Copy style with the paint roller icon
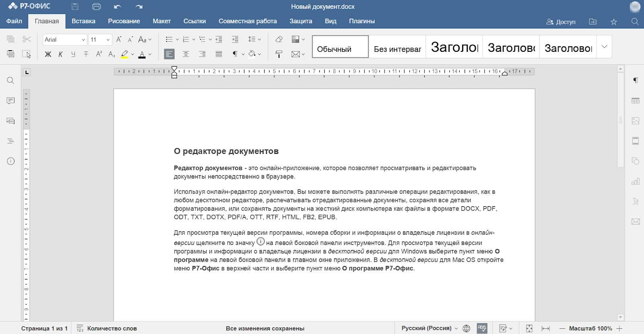The width and height of the screenshot is (644, 334). 279,54
